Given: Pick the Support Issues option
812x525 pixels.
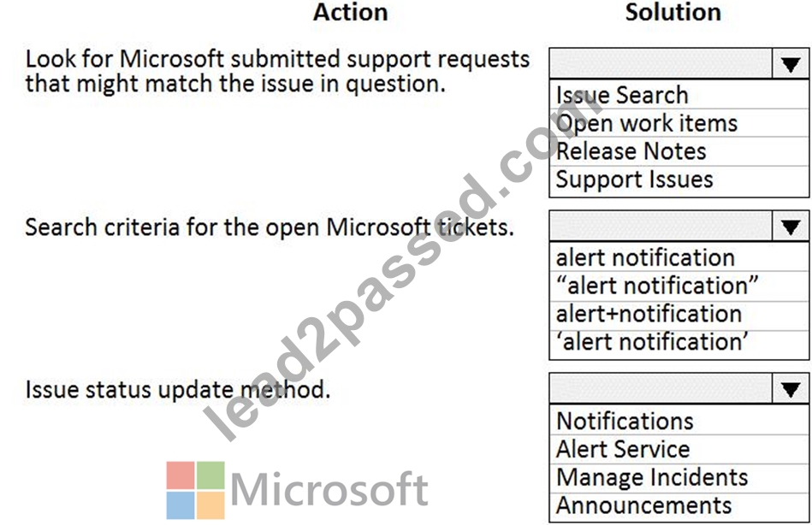Looking at the screenshot, I should (679, 180).
